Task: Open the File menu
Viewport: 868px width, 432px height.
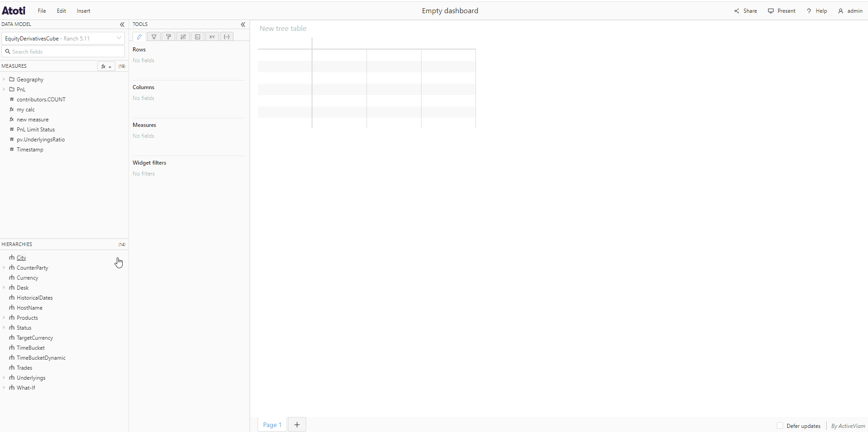Action: 42,11
